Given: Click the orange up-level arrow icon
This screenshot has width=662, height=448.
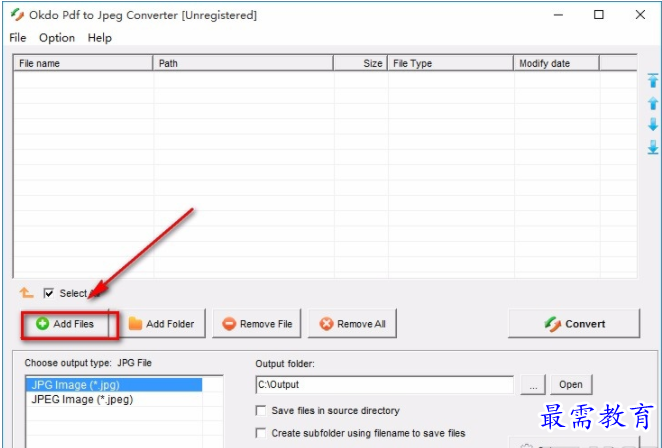Looking at the screenshot, I should 26,293.
